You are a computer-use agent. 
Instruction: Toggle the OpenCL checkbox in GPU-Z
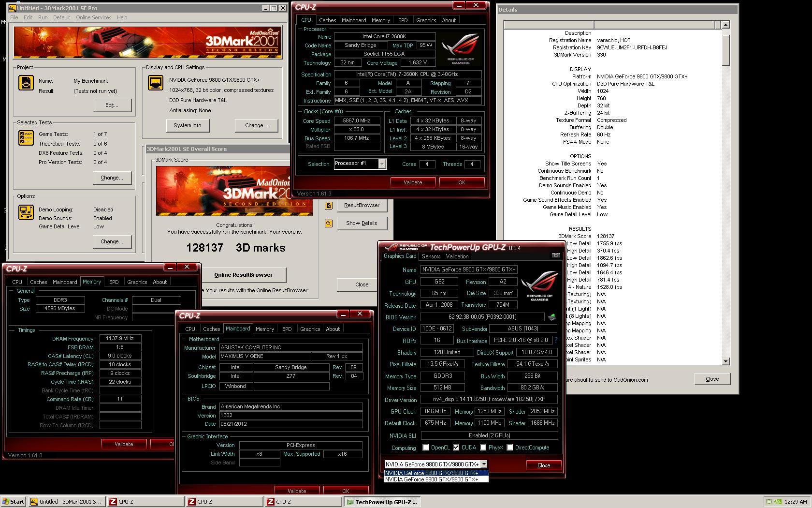pos(426,448)
